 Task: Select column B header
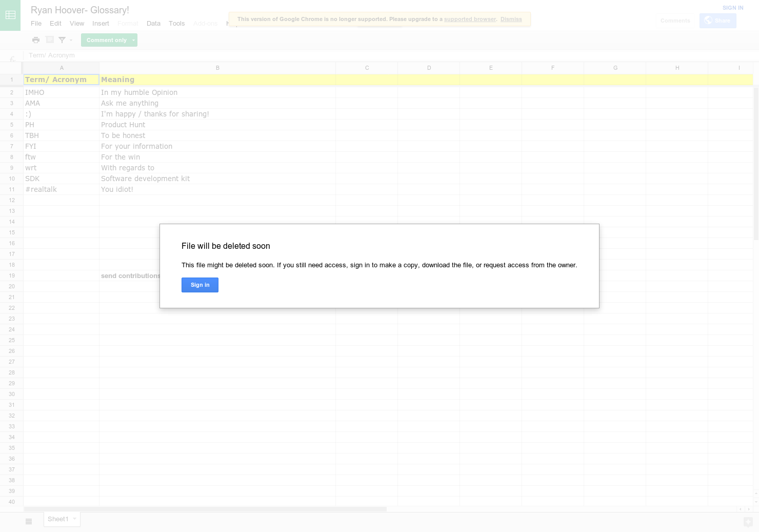(x=217, y=68)
